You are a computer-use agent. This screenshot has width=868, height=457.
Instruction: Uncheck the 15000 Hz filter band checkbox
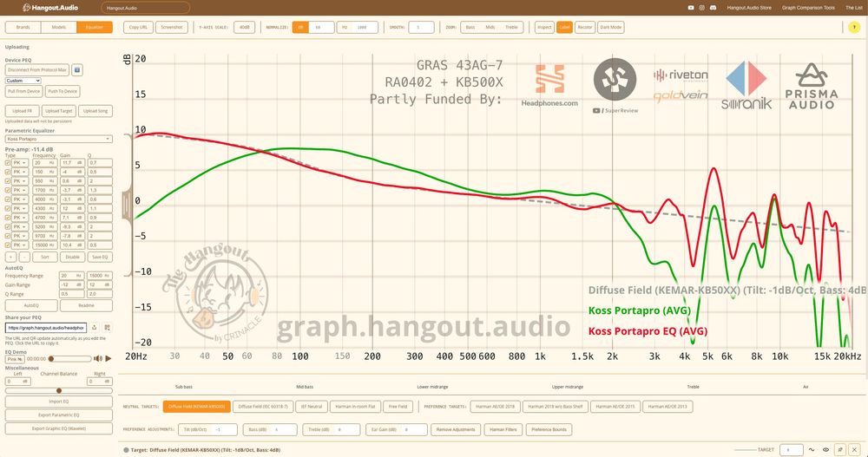point(8,245)
